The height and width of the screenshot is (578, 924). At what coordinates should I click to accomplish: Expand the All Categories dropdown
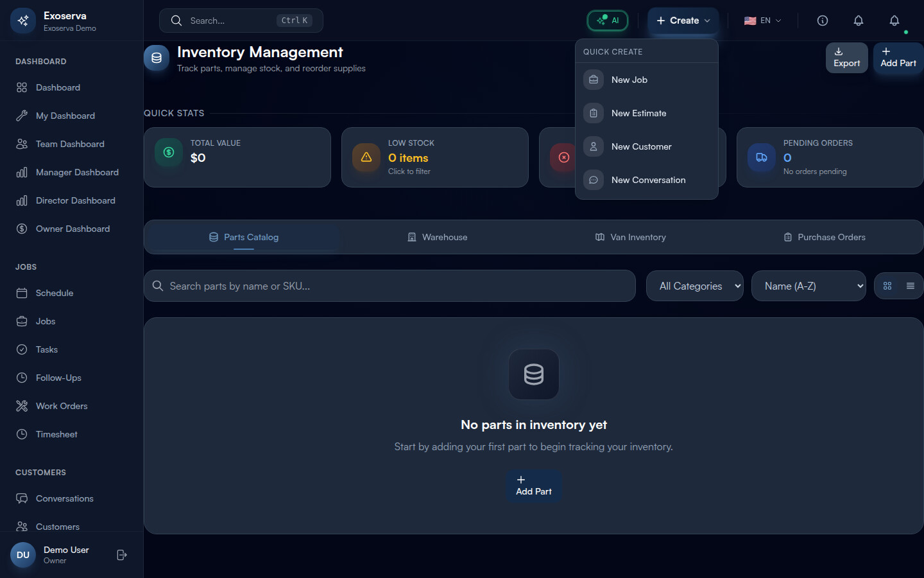694,286
